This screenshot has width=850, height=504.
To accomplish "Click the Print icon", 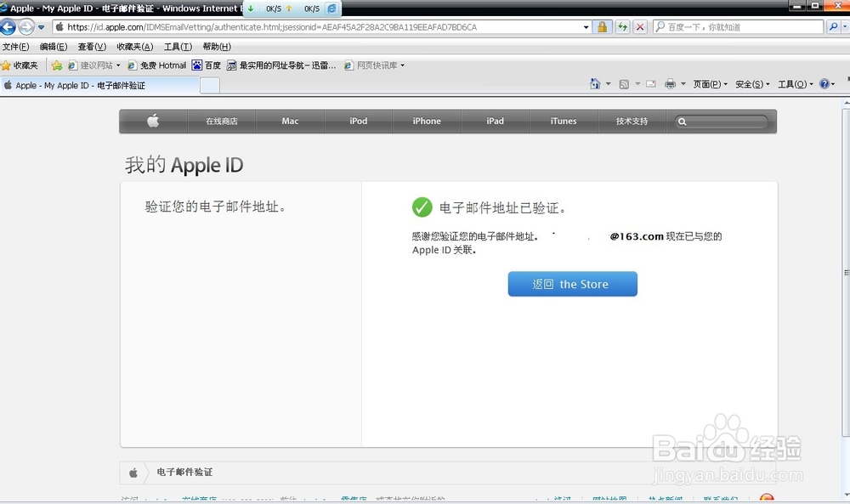I will coord(671,84).
